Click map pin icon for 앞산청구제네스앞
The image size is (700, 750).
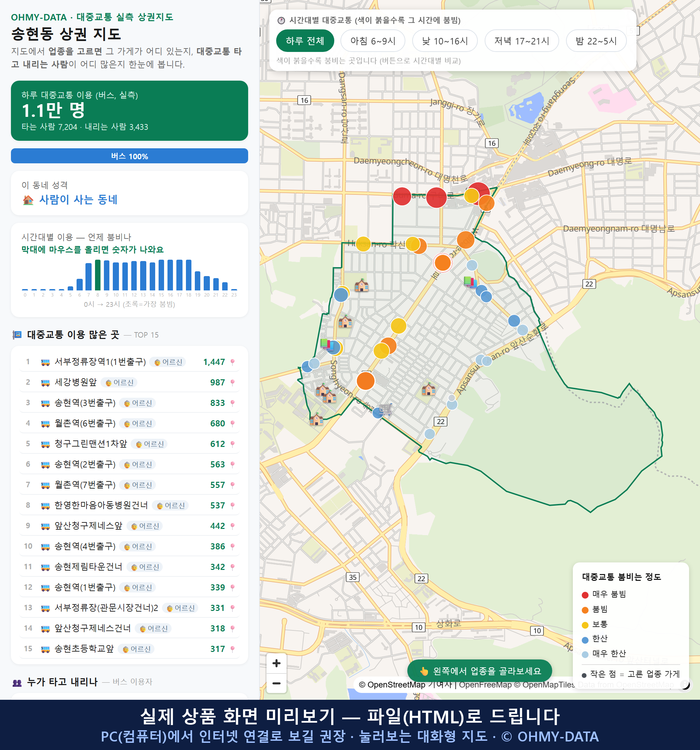pos(232,526)
